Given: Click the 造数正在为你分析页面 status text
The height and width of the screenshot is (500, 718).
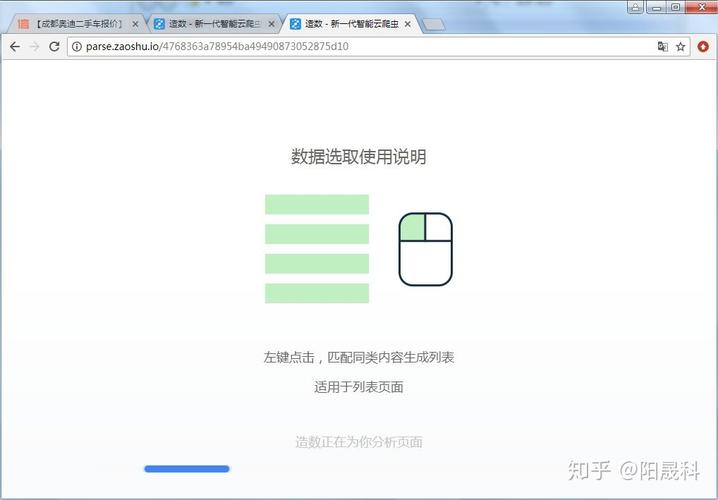Looking at the screenshot, I should (x=359, y=442).
